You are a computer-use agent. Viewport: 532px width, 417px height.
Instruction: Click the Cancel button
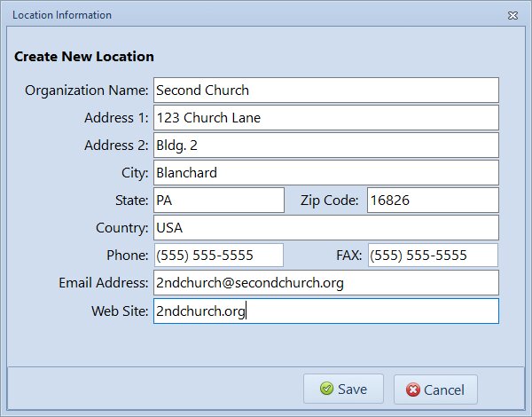(x=435, y=389)
